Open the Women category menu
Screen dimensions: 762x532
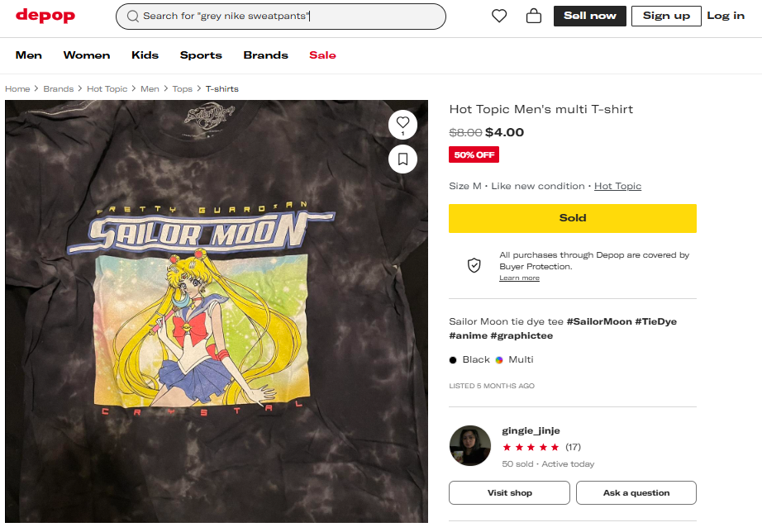(87, 55)
